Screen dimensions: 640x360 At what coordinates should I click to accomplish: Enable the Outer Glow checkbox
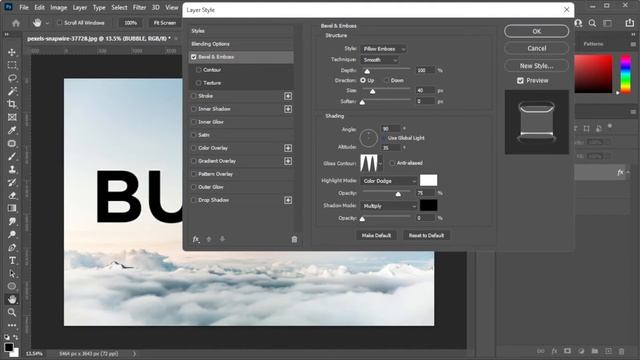pyautogui.click(x=194, y=187)
